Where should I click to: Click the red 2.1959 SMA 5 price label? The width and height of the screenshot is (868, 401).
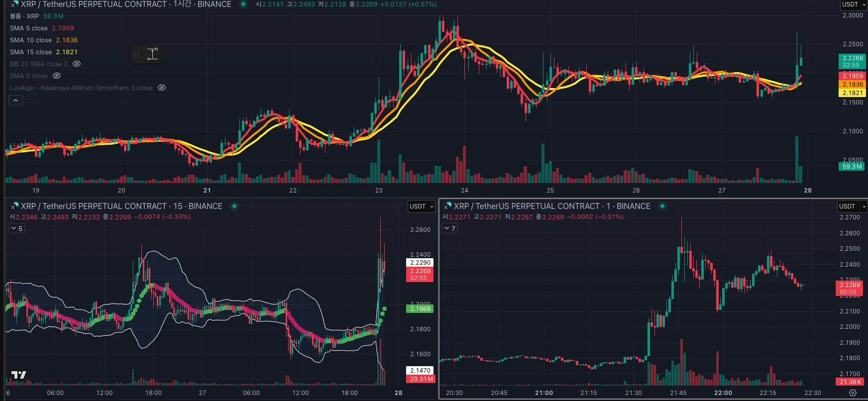point(853,76)
